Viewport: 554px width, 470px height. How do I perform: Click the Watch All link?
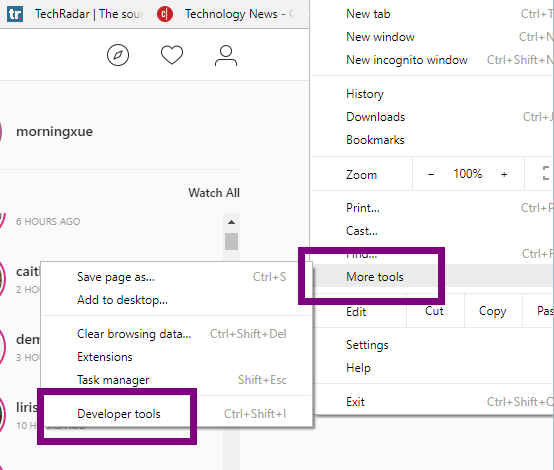click(214, 193)
